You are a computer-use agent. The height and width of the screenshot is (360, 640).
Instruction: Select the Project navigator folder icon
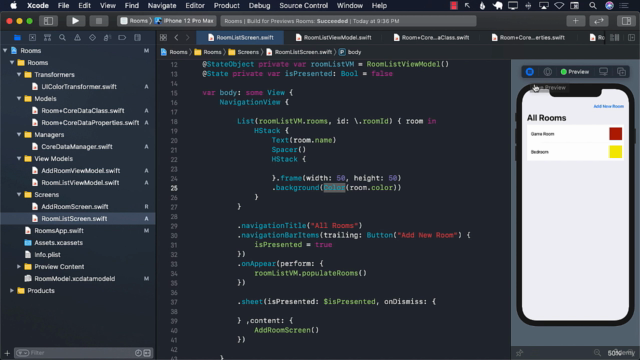17,38
